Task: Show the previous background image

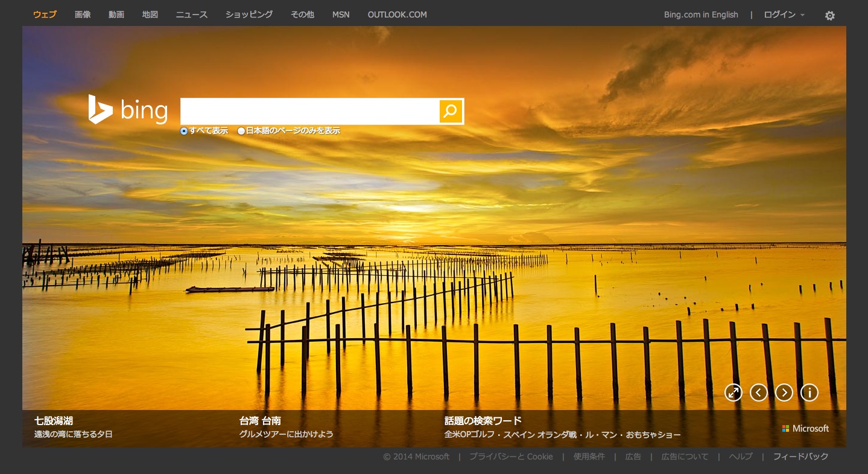Action: point(758,392)
